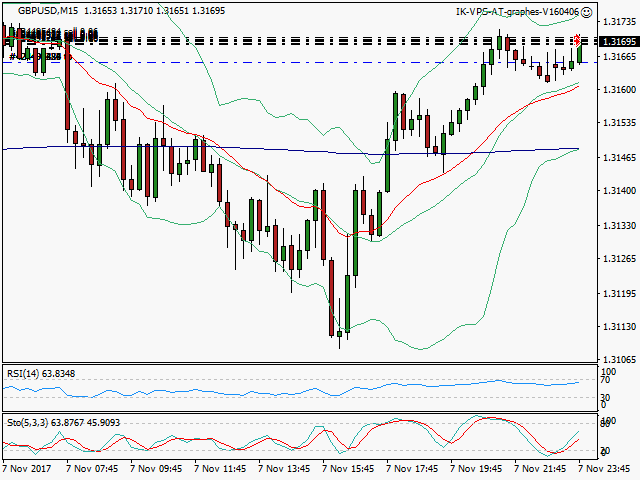Click the RSI 70 level scale label
Image resolution: width=640 pixels, height=480 pixels.
point(604,380)
